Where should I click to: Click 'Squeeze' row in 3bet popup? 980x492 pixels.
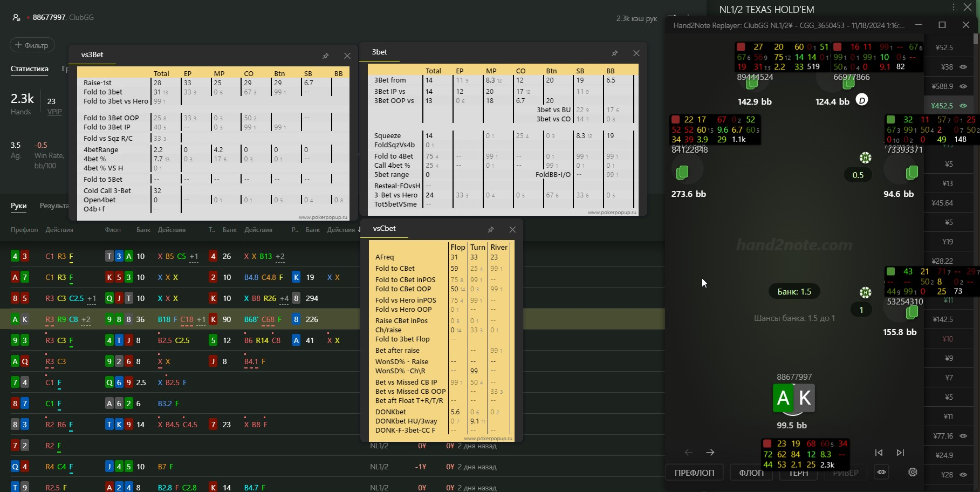coord(503,136)
